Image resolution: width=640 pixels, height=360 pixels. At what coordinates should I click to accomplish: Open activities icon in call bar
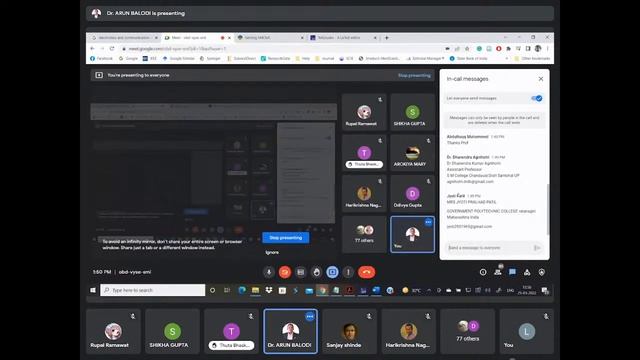pyautogui.click(x=527, y=272)
